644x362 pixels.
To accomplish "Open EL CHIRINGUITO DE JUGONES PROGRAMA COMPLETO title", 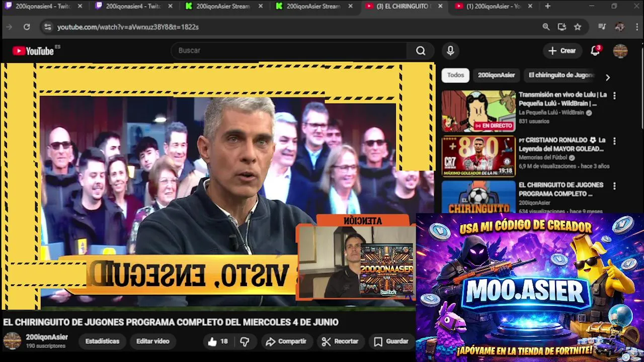I will (561, 190).
